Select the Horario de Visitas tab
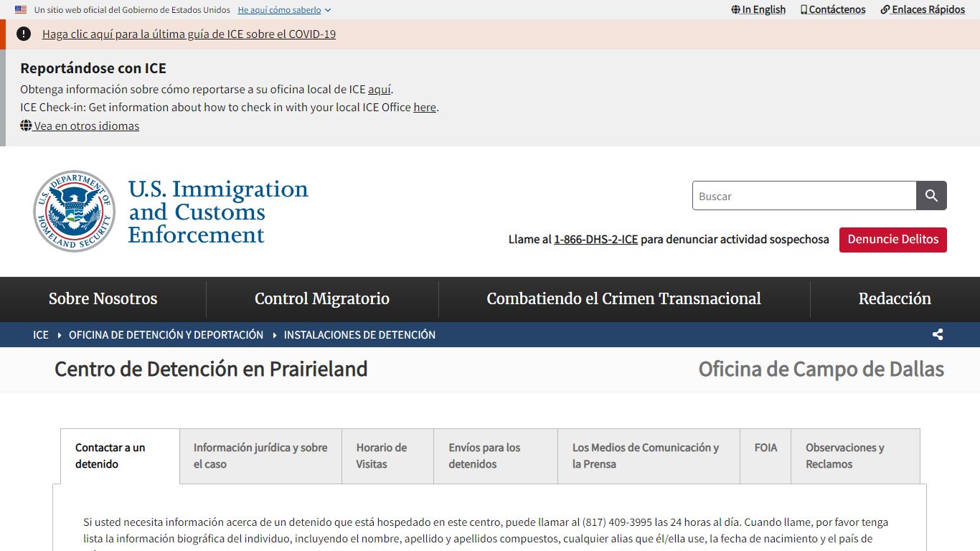This screenshot has height=551, width=980. 387,456
